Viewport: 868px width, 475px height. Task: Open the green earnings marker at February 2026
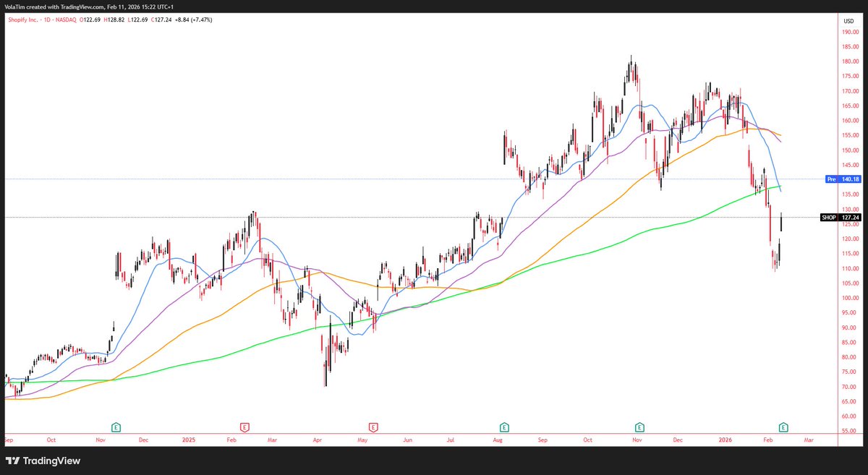tap(783, 427)
